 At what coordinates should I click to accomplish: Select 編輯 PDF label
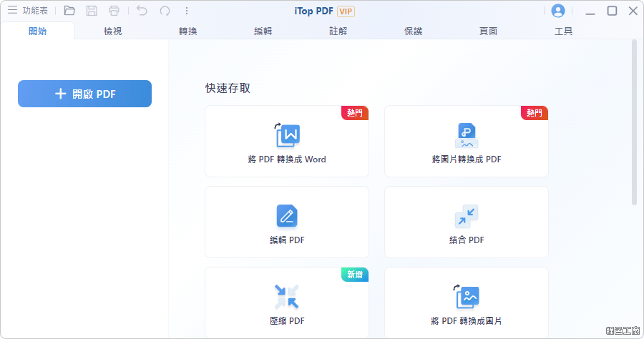tap(287, 240)
